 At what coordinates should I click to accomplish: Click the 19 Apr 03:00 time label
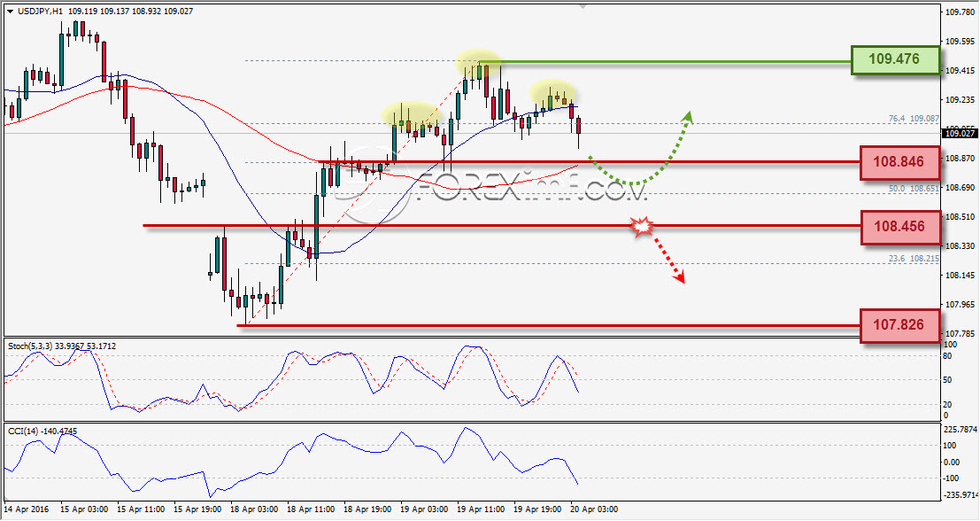[x=424, y=509]
